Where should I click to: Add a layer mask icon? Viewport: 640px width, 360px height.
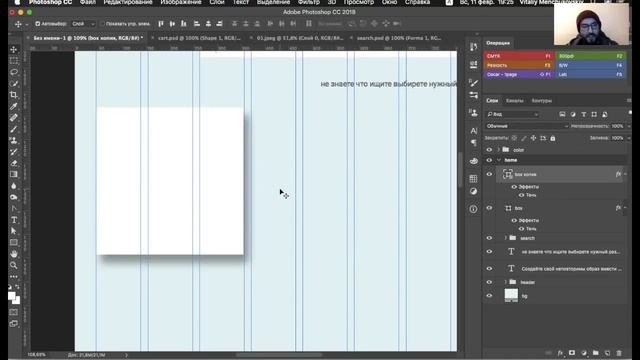point(572,353)
